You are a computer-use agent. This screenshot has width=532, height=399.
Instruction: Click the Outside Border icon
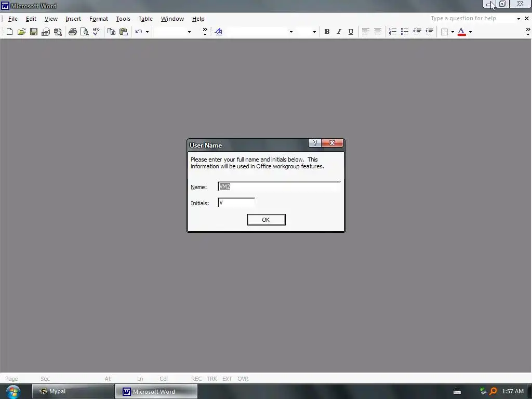click(x=445, y=32)
